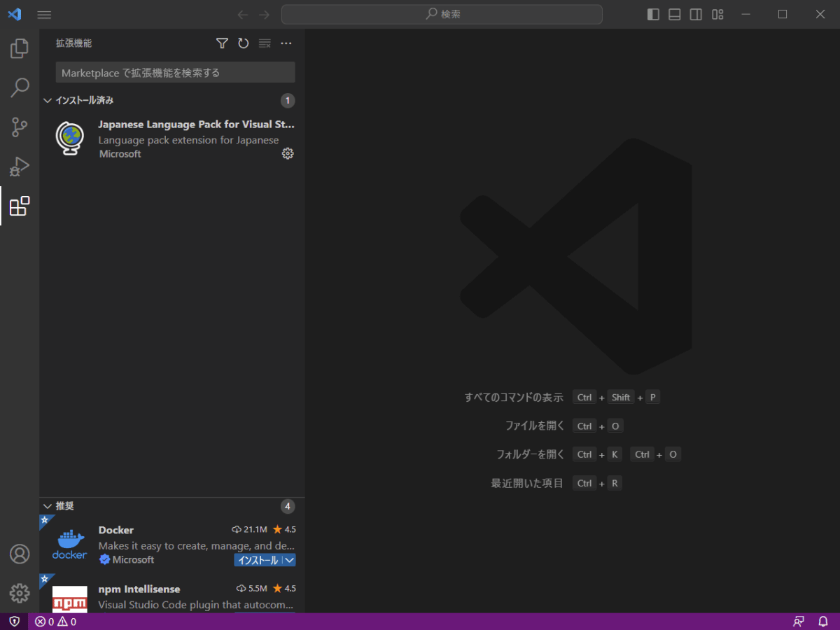Open the Source Control view
Viewport: 840px width, 630px height.
tap(20, 127)
